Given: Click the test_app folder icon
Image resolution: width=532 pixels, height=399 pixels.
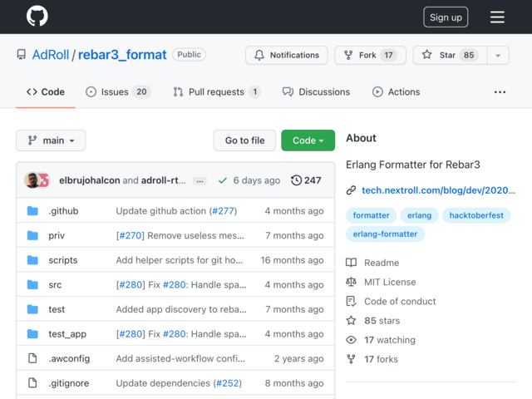Looking at the screenshot, I should [32, 333].
